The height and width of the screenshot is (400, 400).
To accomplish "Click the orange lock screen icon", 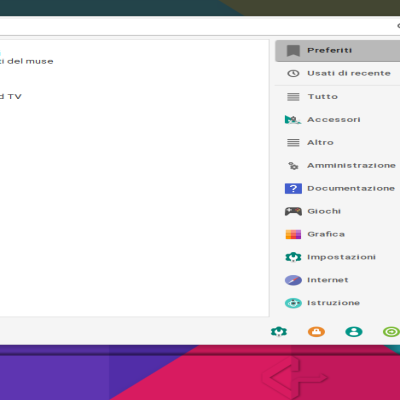I will coord(316,332).
